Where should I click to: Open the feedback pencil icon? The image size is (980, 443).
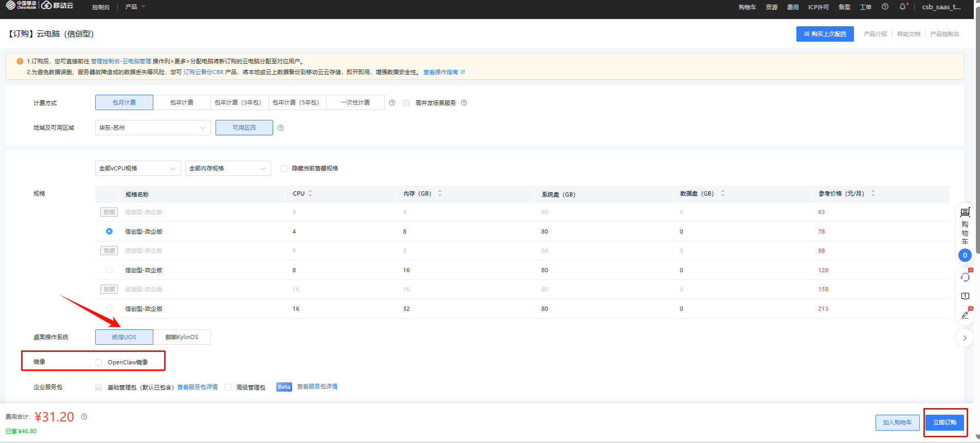click(x=965, y=315)
